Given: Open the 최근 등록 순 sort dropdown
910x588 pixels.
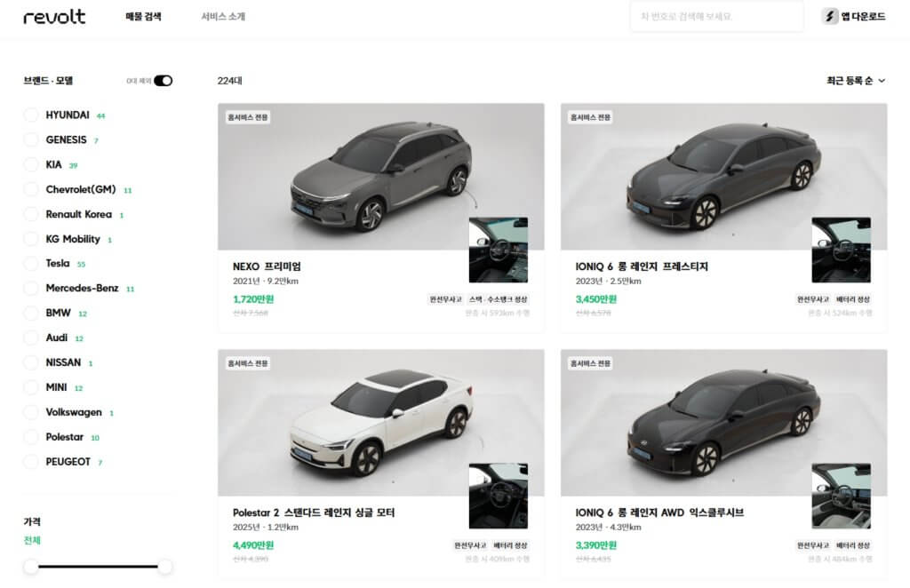Looking at the screenshot, I should (x=856, y=81).
